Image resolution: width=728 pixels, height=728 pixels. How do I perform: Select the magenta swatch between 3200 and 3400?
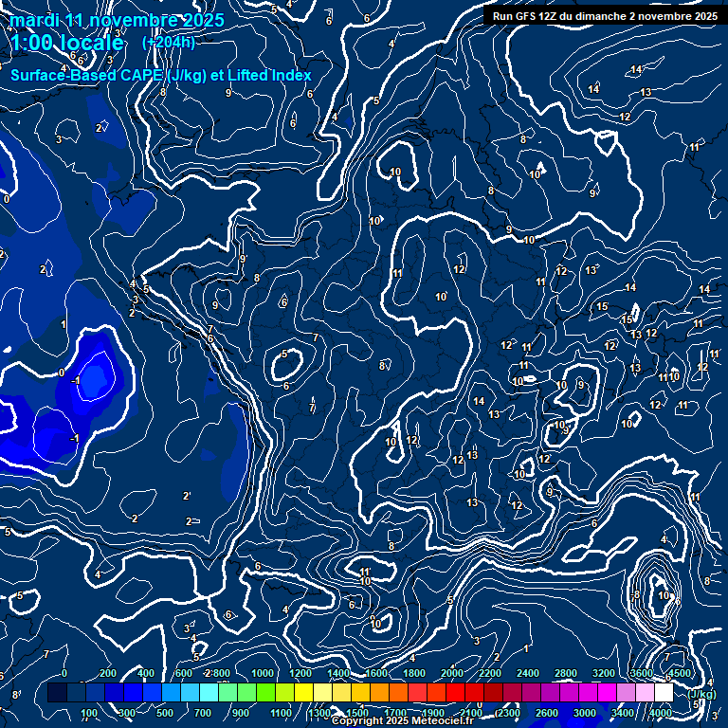[608, 692]
